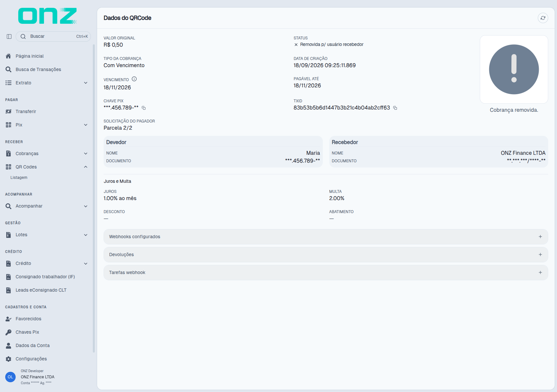
Task: Expand the Crédito submenu
Action: (86, 263)
